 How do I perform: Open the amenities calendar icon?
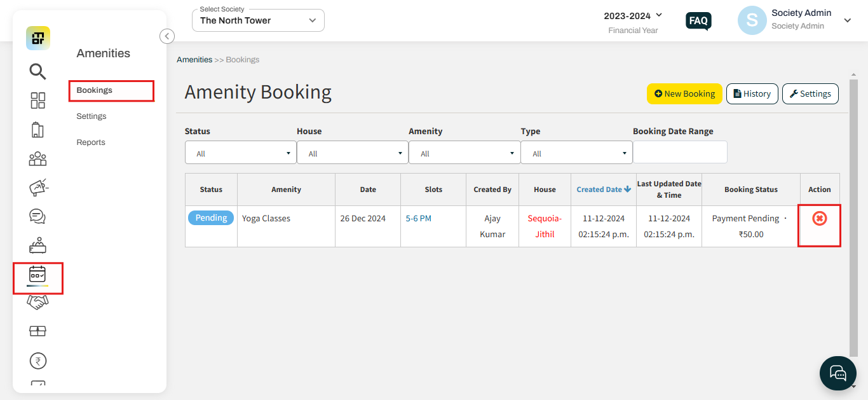pos(38,275)
